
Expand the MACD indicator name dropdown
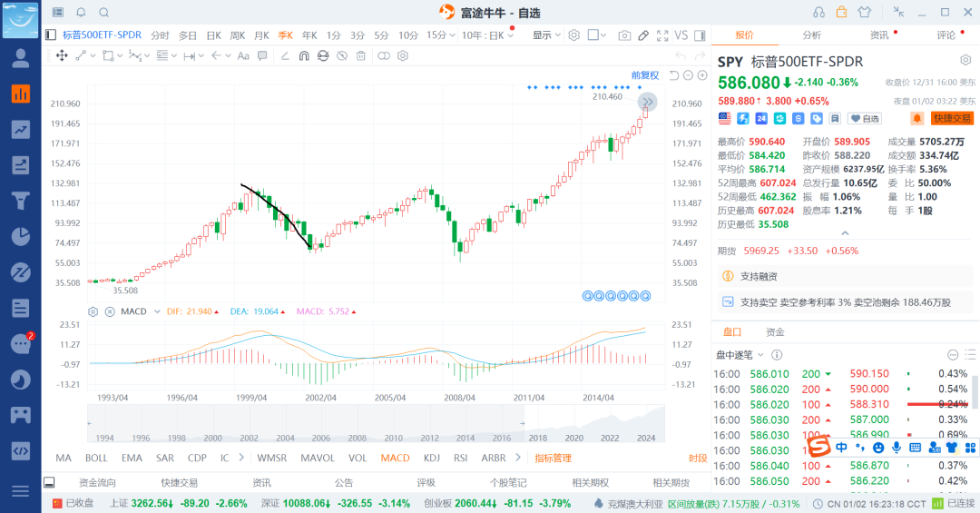(x=158, y=311)
